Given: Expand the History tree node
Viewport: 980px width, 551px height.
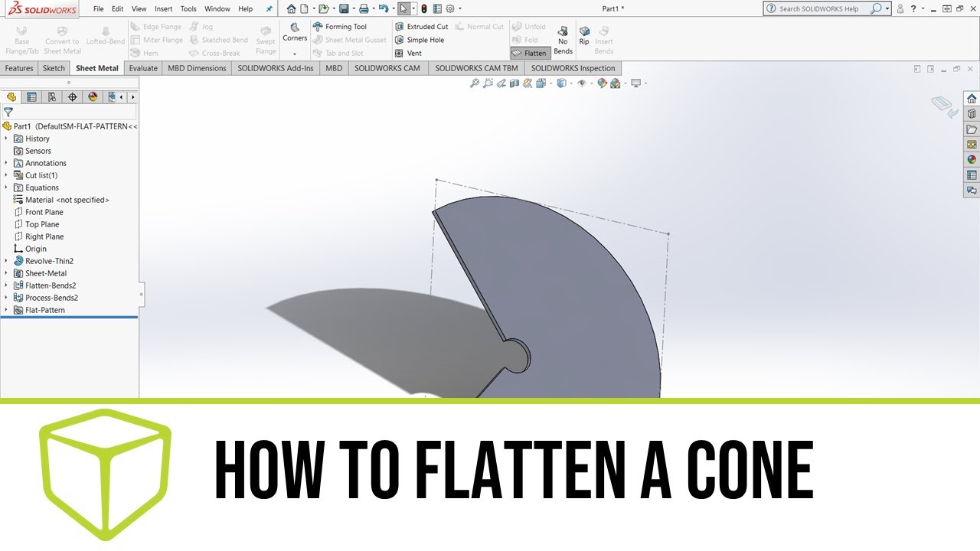Looking at the screenshot, I should pyautogui.click(x=6, y=139).
